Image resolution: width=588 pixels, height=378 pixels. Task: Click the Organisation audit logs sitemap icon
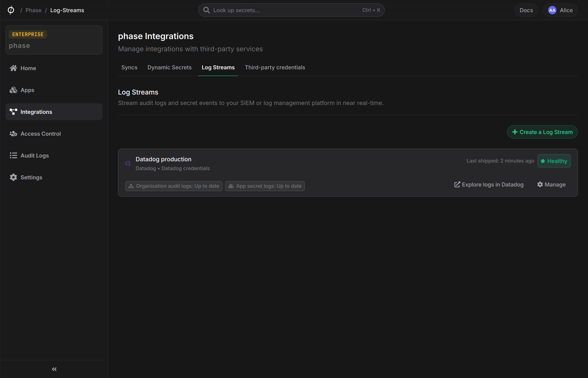coord(131,186)
